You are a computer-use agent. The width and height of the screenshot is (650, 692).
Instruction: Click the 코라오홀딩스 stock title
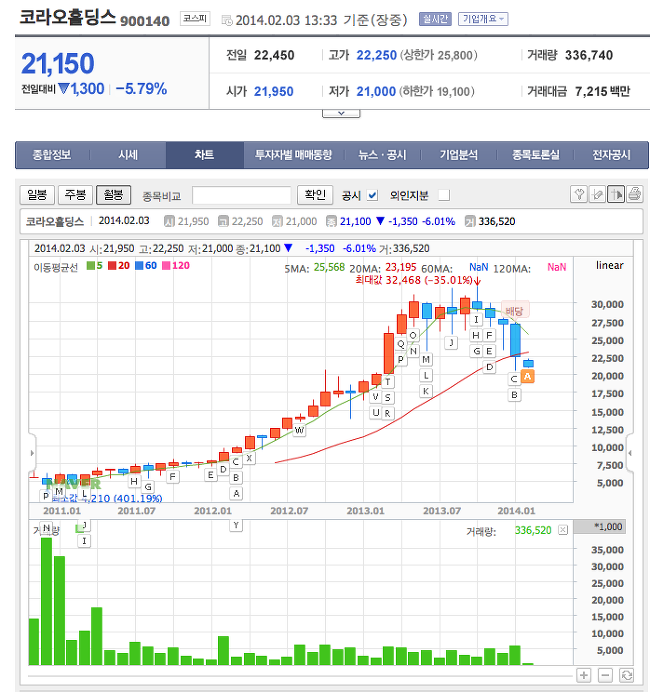coord(67,17)
